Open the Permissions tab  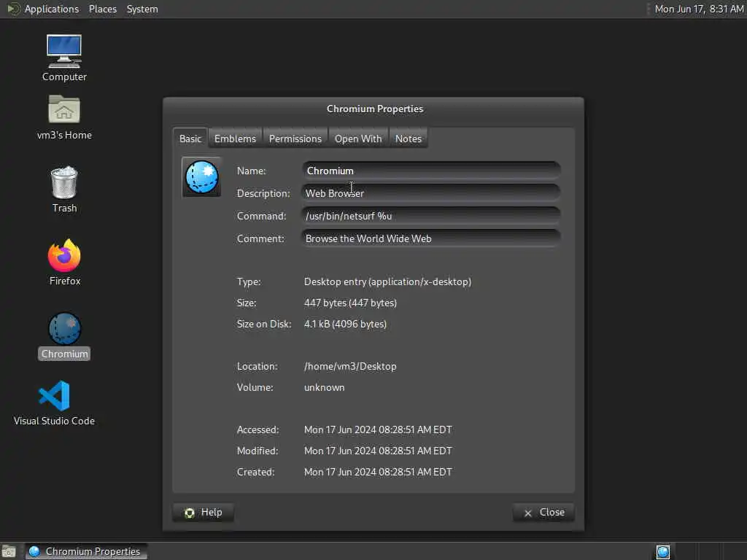295,139
